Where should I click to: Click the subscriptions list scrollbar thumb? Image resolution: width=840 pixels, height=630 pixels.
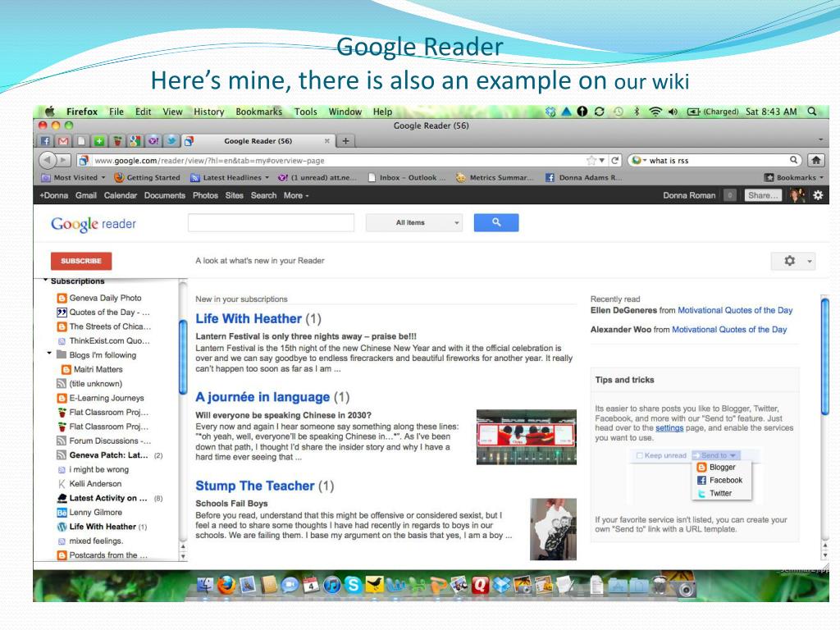coord(183,356)
